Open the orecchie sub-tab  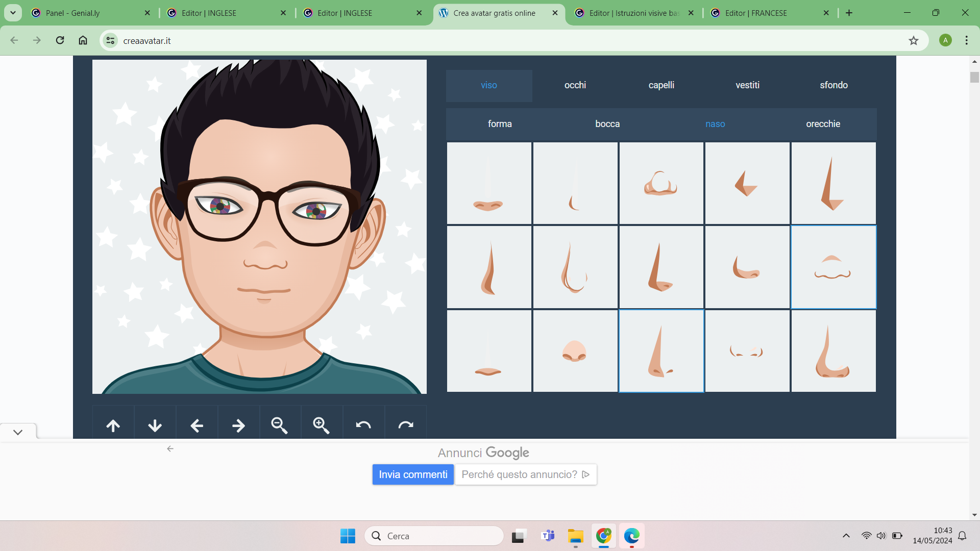tap(823, 124)
